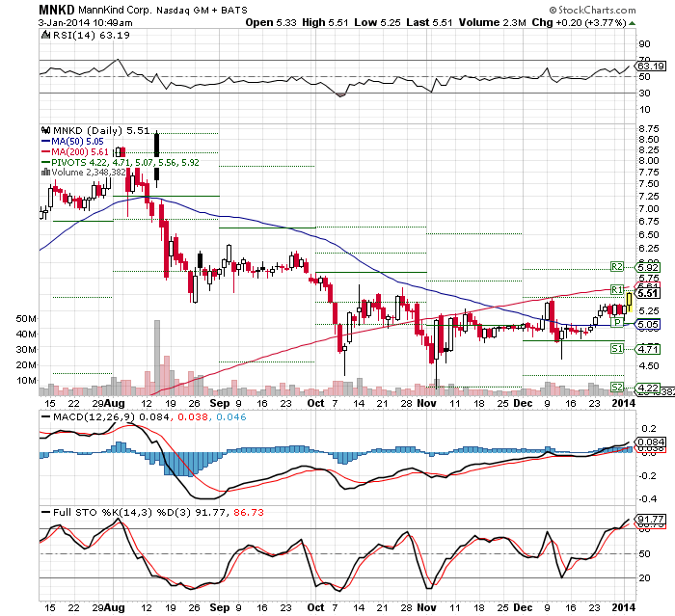Screen dimensions: 675x616
Task: Click the MACD(12,26,9) panel label
Action: click(94, 416)
